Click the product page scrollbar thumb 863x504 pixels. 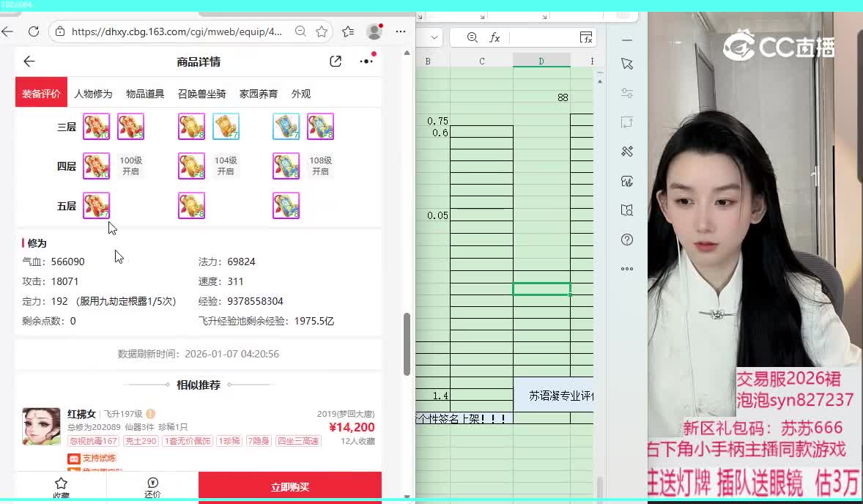click(x=407, y=344)
